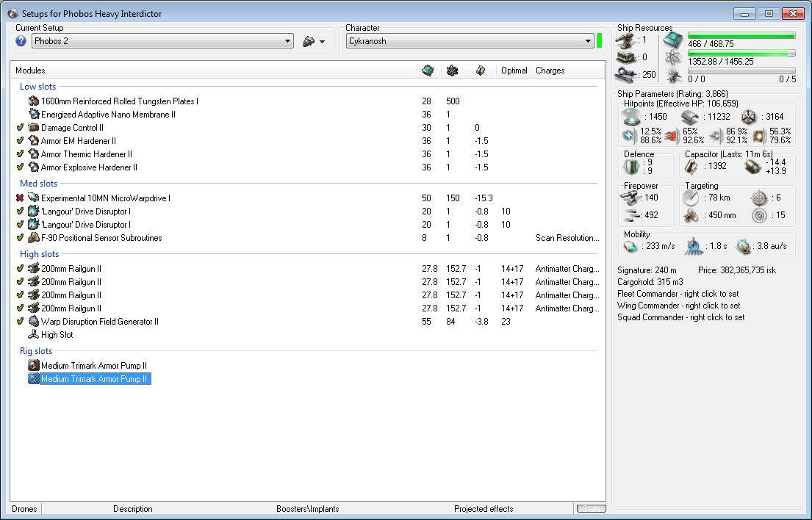Toggle the Armor EM Hardener II checkmark

pyautogui.click(x=20, y=141)
